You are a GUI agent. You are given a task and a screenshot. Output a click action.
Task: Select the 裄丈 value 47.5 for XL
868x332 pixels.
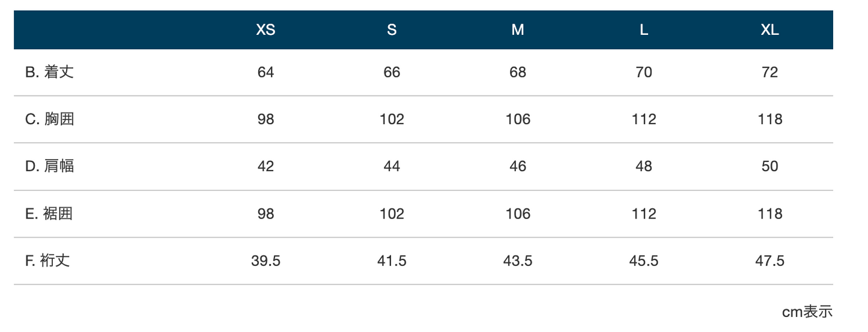769,261
